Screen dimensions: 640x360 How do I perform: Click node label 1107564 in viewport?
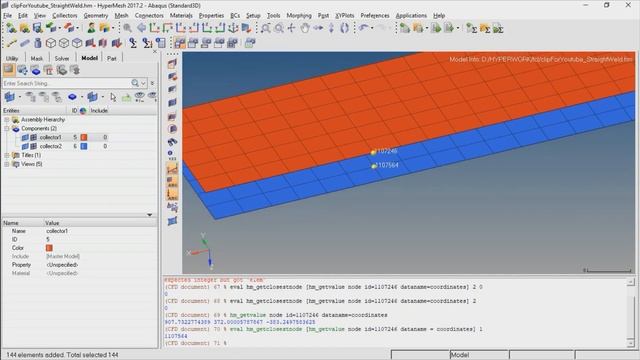click(387, 165)
